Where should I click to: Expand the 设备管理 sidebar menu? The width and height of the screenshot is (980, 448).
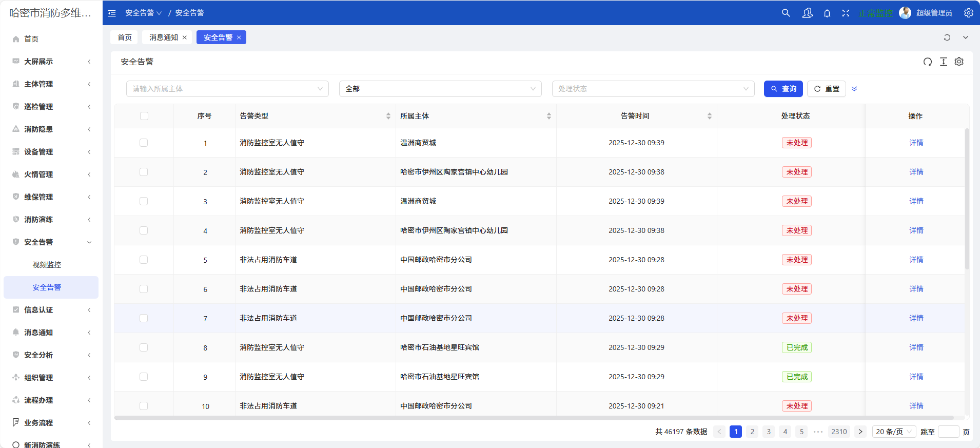point(51,152)
